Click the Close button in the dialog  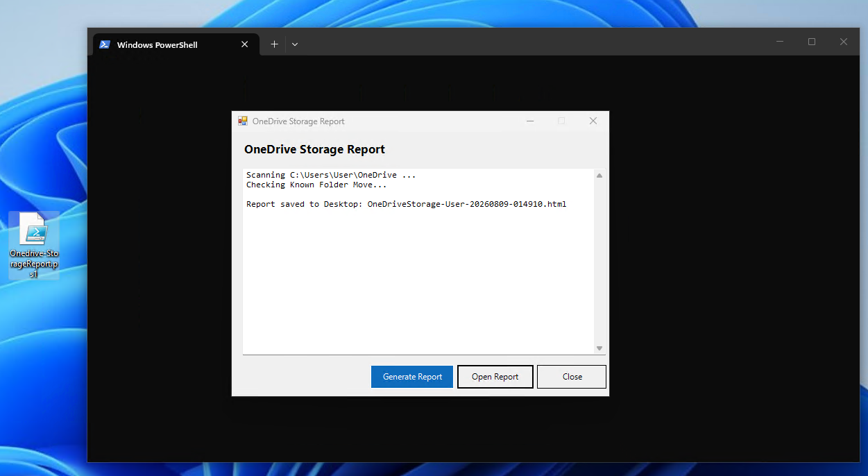click(x=572, y=377)
